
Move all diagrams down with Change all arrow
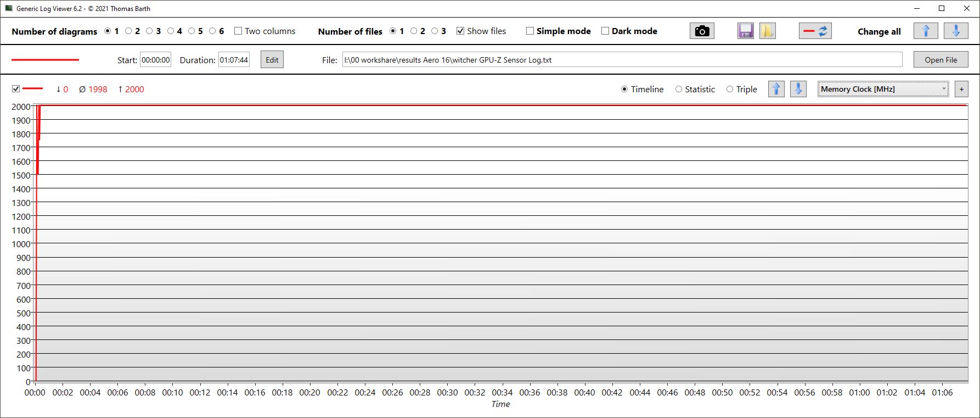coord(956,31)
